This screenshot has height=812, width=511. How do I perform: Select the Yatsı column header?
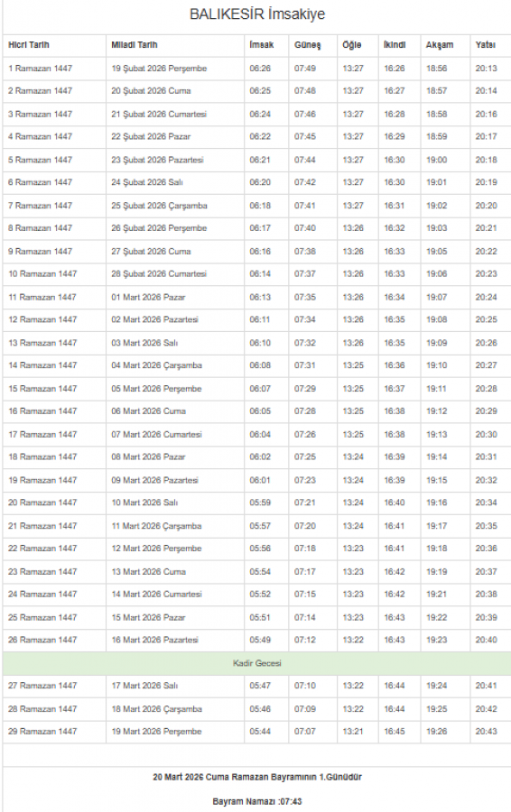pyautogui.click(x=485, y=45)
